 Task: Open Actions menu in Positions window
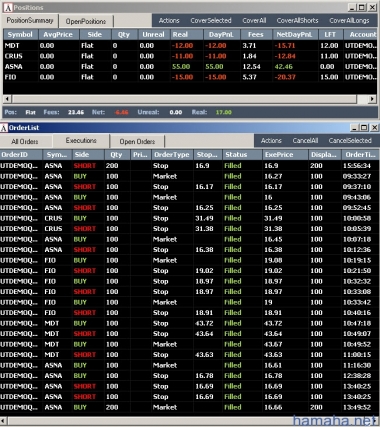[169, 21]
